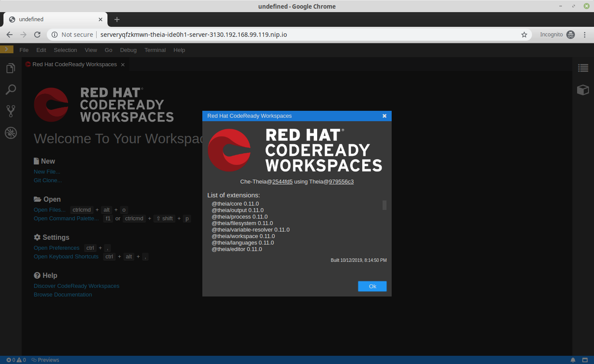Open the Debug view icon

click(10, 133)
